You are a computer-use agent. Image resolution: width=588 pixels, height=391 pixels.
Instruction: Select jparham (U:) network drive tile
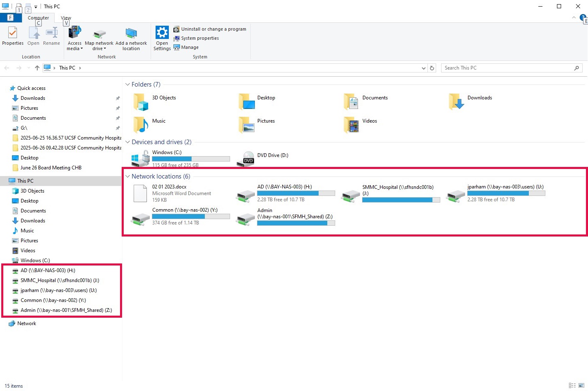pyautogui.click(x=496, y=193)
